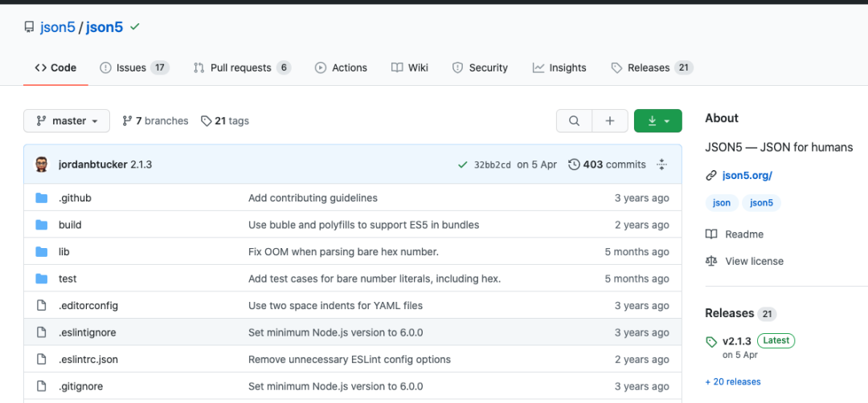Viewport: 868px width, 403px height.
Task: Go to the Actions tab
Action: point(341,67)
